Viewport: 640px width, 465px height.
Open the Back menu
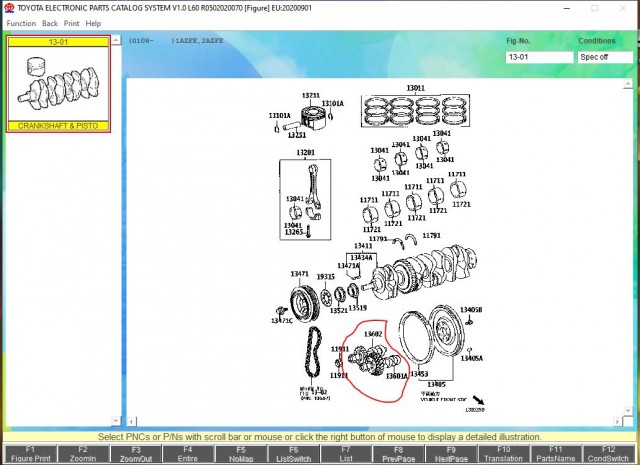point(50,23)
